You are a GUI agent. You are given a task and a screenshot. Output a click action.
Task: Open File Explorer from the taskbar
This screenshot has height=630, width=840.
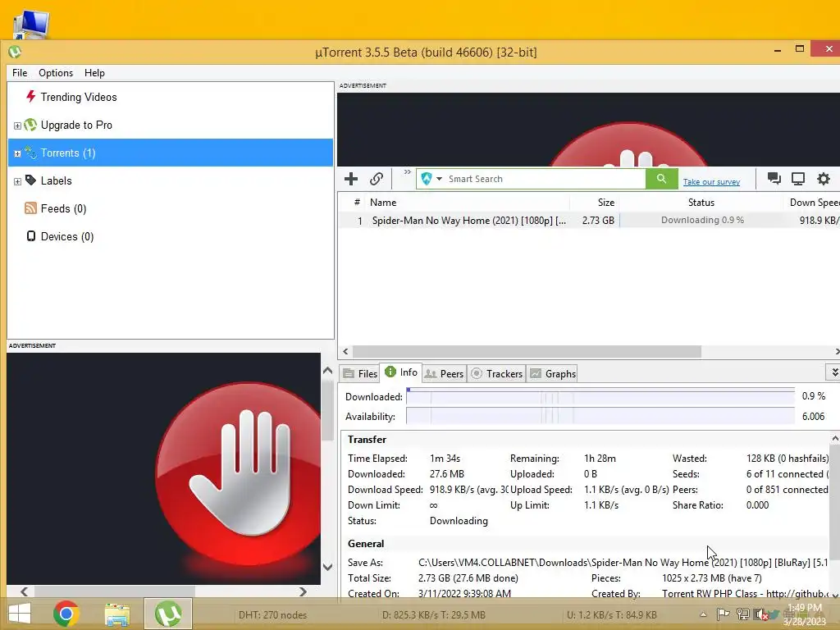point(116,614)
